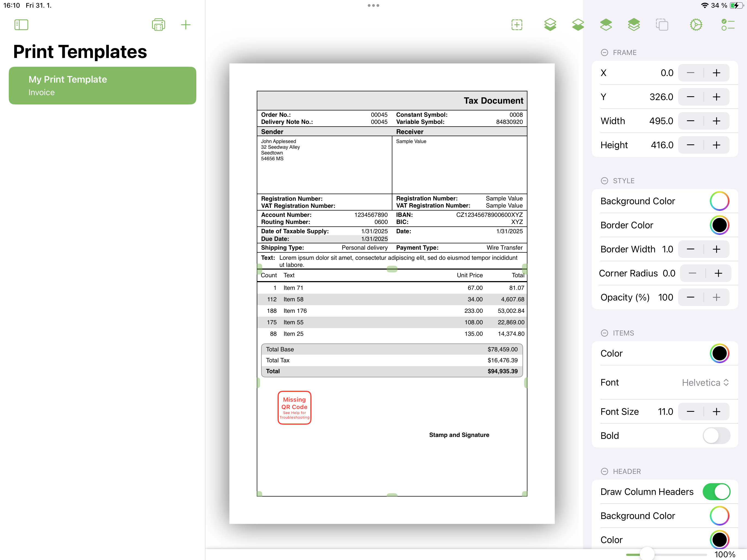Select My Print Template Invoice entry
The image size is (747, 560).
[x=102, y=86]
